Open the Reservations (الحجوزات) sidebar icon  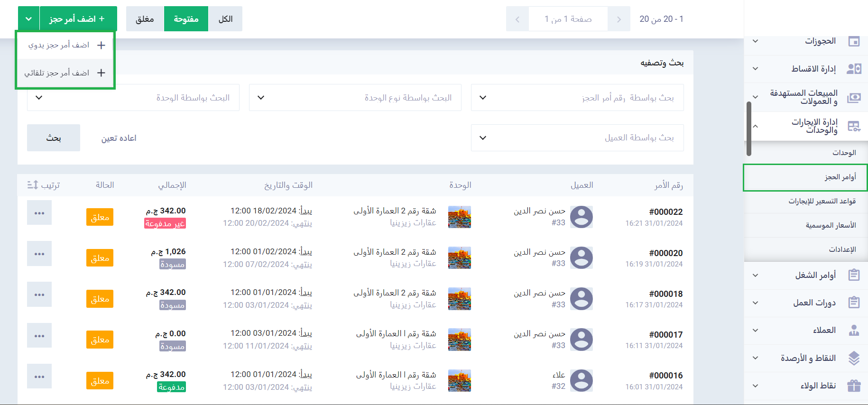(854, 41)
